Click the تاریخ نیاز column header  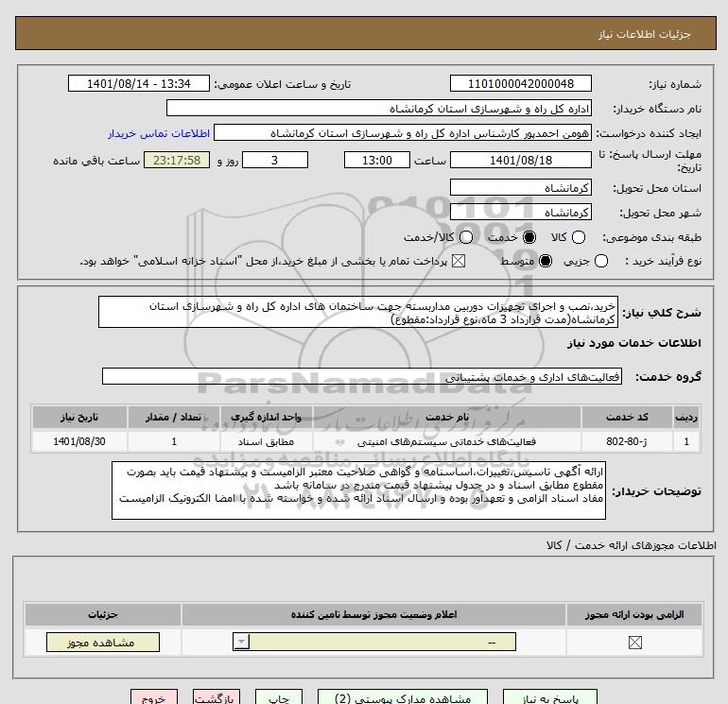[x=79, y=417]
